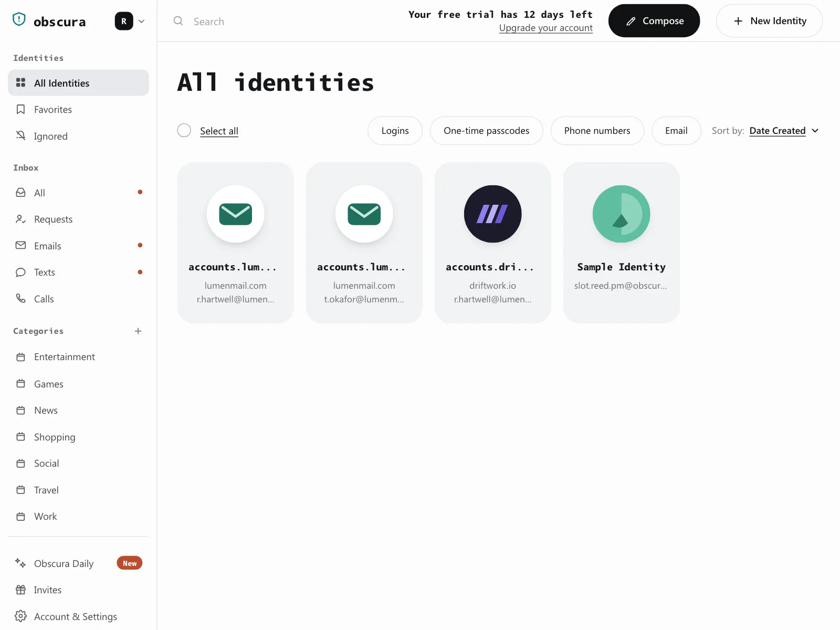
Task: Open the Travel category
Action: coord(78,490)
